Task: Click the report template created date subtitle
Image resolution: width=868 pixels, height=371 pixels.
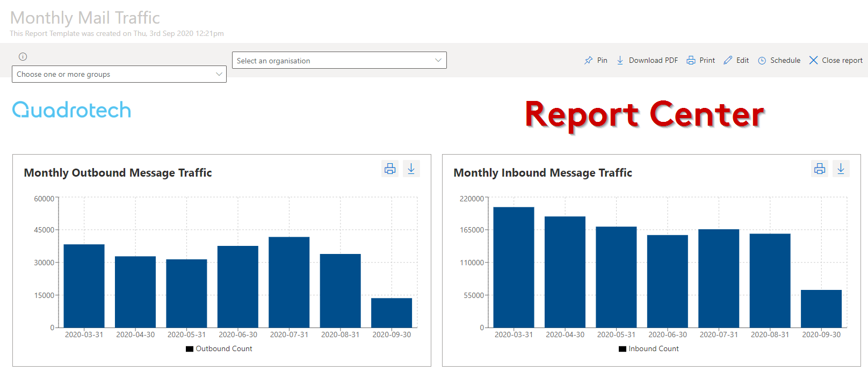Action: pos(117,33)
